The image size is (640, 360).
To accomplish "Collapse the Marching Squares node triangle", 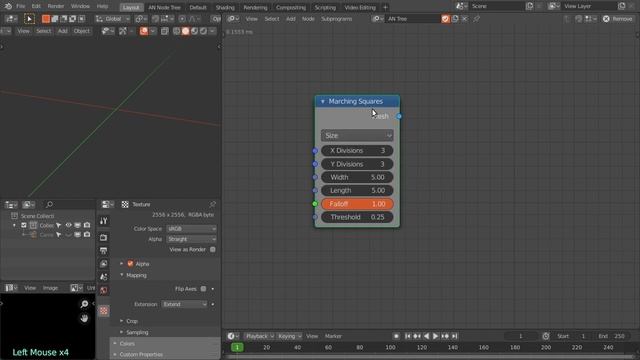I will (x=322, y=101).
